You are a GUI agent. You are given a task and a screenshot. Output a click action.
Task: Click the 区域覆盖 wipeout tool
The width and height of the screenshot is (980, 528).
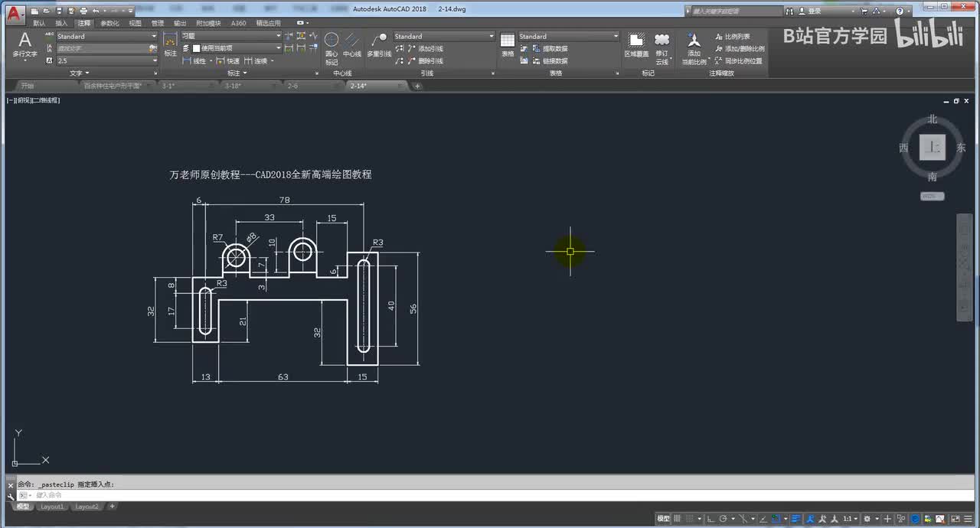coord(636,44)
